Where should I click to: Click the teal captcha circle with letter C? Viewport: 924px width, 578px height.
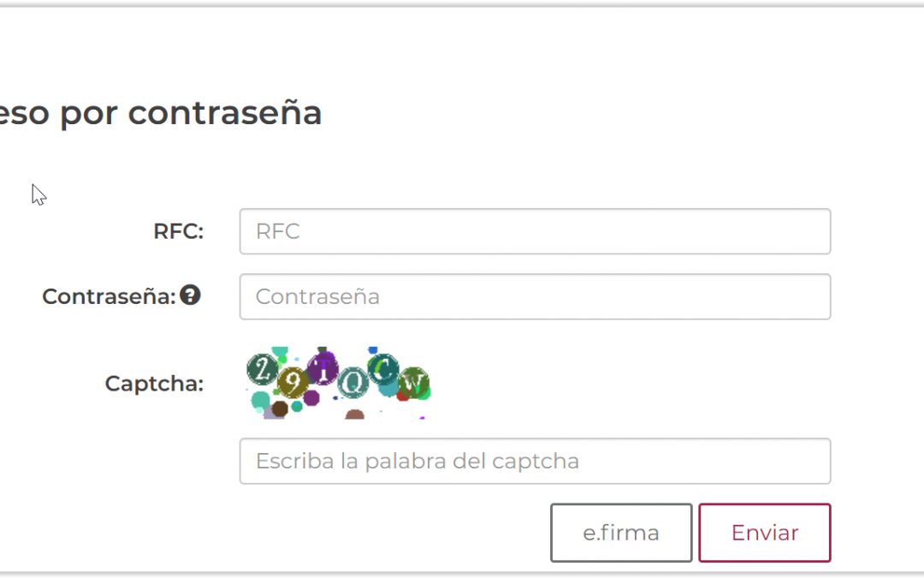click(x=383, y=368)
